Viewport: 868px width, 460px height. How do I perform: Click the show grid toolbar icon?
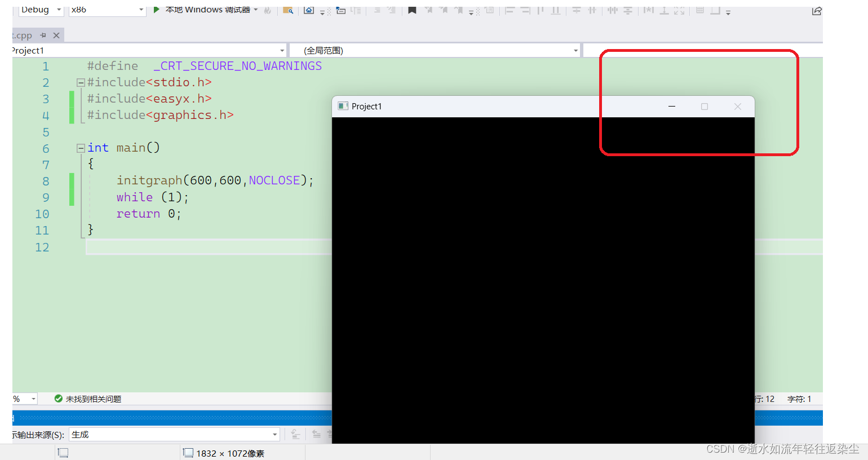coord(700,10)
